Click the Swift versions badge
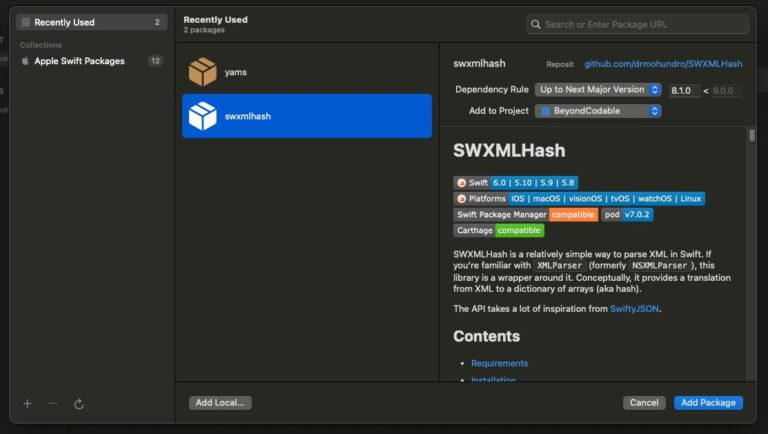The image size is (768, 434). (516, 183)
